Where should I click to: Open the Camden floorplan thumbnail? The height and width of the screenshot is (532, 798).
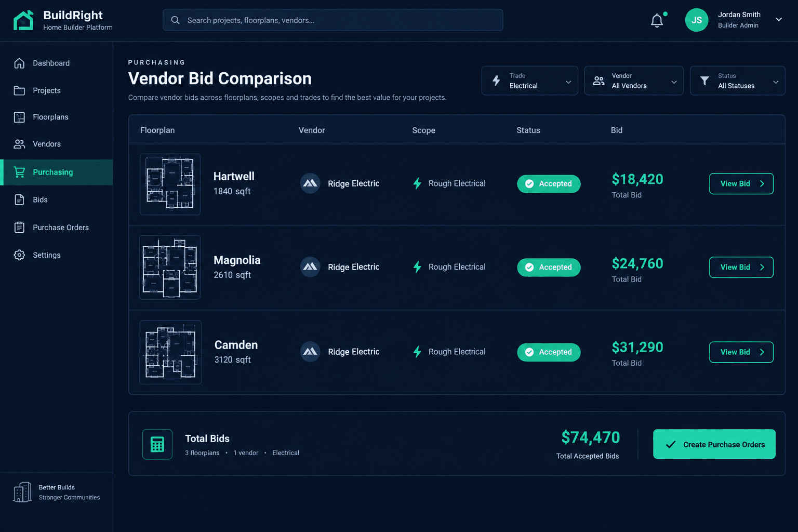tap(170, 352)
